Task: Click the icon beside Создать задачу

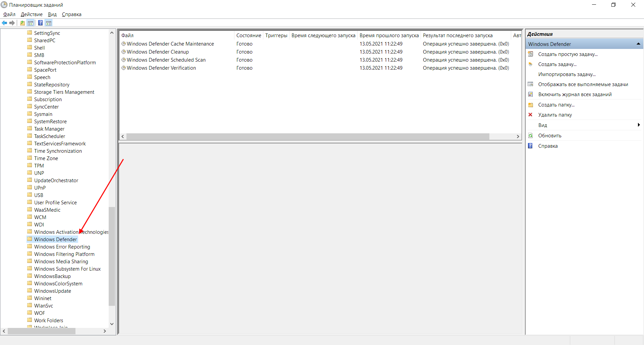Action: click(x=531, y=64)
